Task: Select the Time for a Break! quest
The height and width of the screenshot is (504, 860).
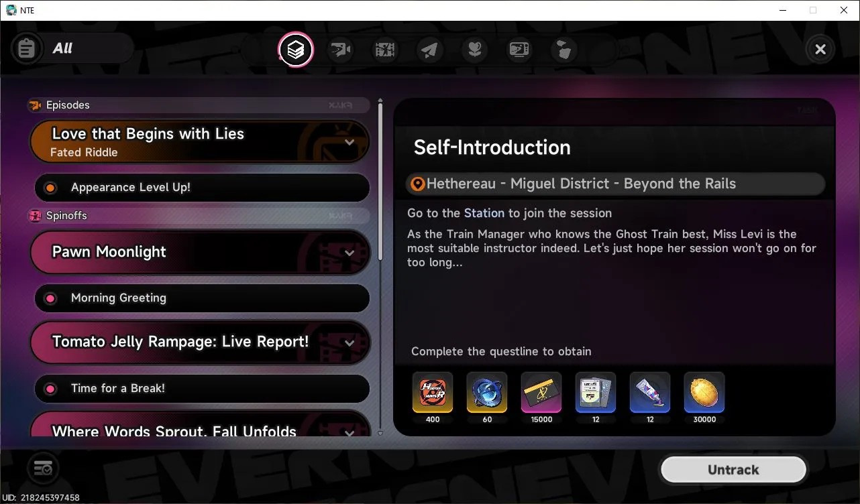Action: pyautogui.click(x=202, y=389)
